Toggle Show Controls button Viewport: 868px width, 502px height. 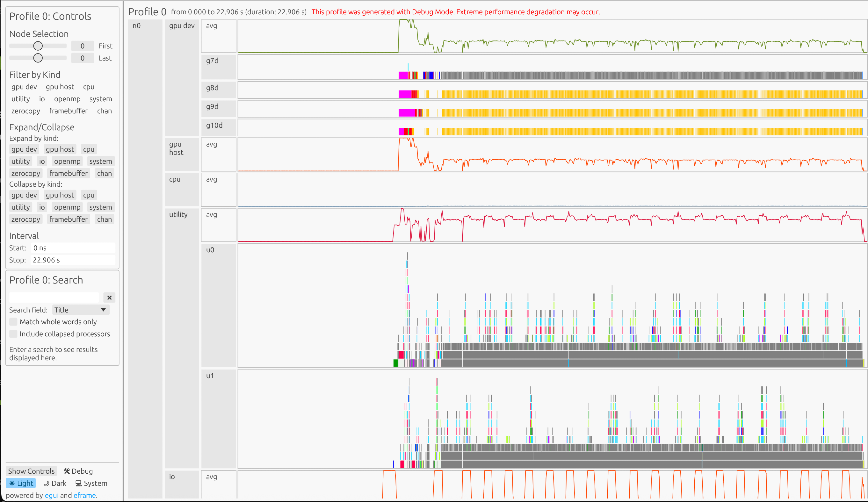[x=31, y=471]
